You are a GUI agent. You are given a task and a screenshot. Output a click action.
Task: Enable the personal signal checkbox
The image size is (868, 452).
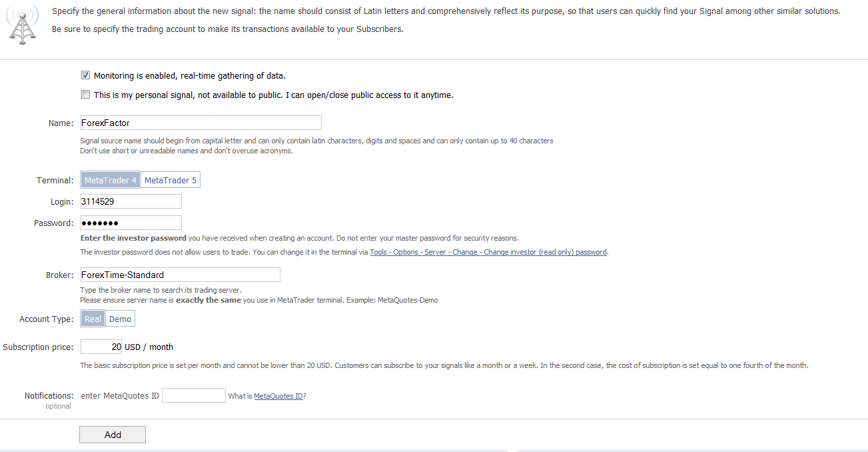tap(85, 95)
